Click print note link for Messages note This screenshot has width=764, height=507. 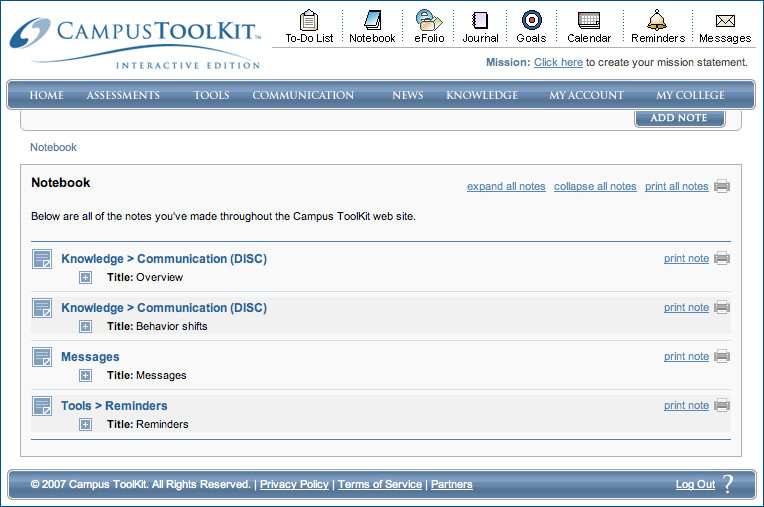[686, 356]
